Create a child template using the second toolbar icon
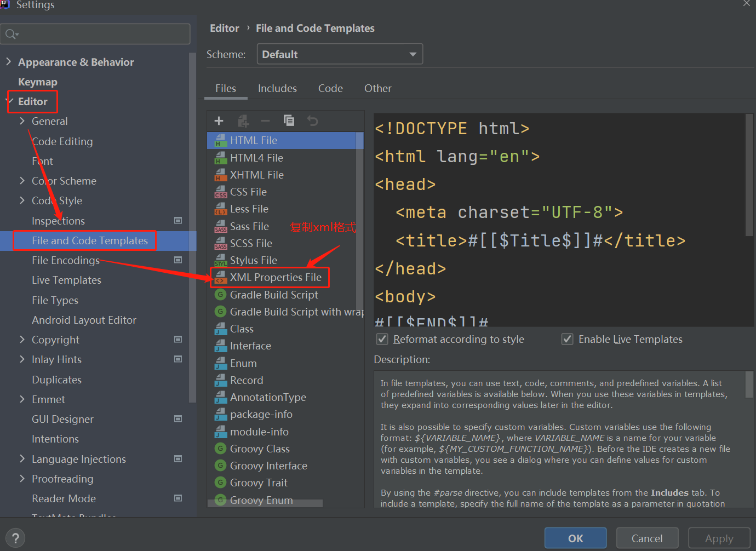756x551 pixels. coord(243,120)
